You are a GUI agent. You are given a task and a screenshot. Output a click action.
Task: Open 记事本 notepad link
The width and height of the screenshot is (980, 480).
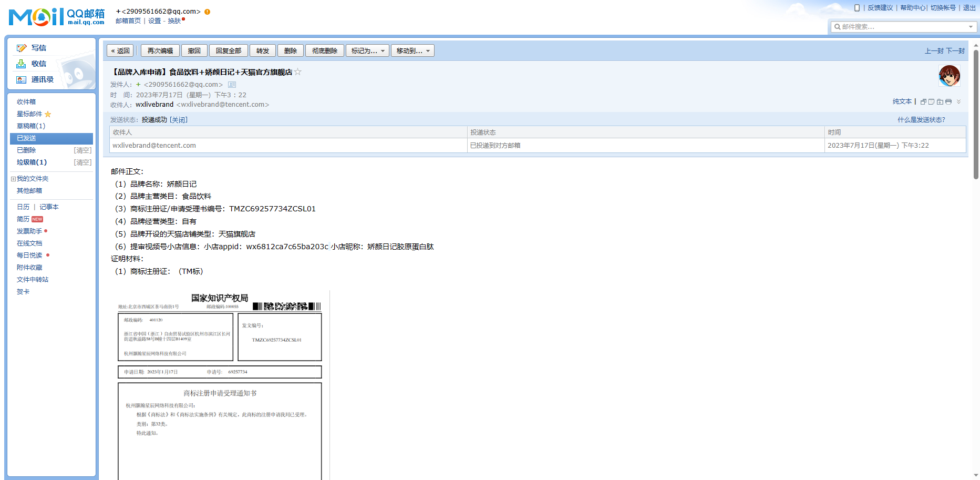click(x=49, y=207)
